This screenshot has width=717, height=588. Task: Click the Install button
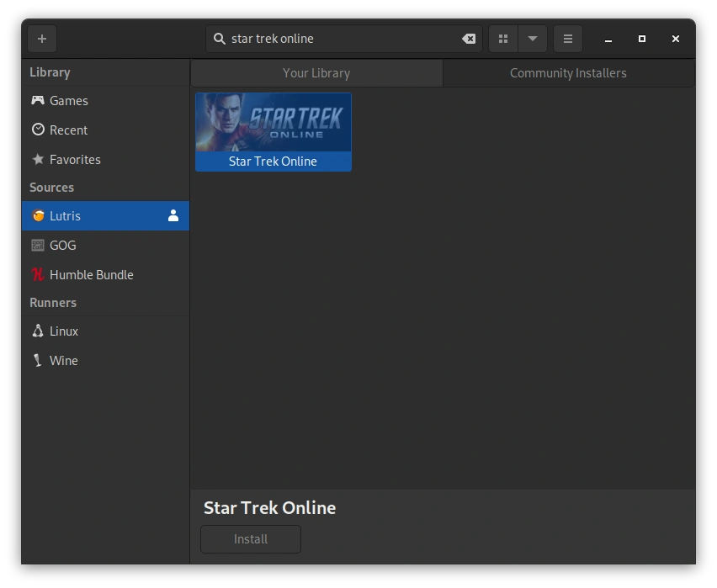(251, 539)
